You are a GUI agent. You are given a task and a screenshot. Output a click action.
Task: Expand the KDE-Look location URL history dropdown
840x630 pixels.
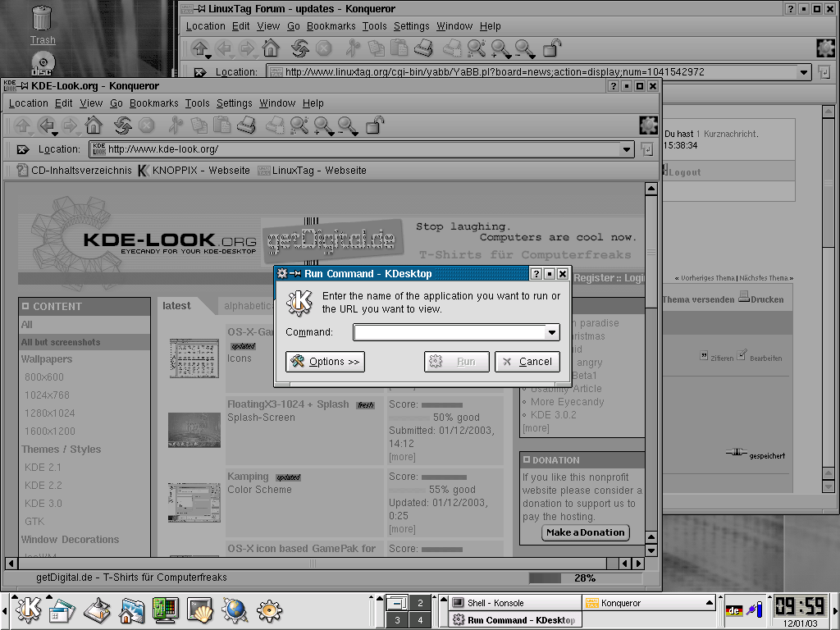[x=626, y=149]
